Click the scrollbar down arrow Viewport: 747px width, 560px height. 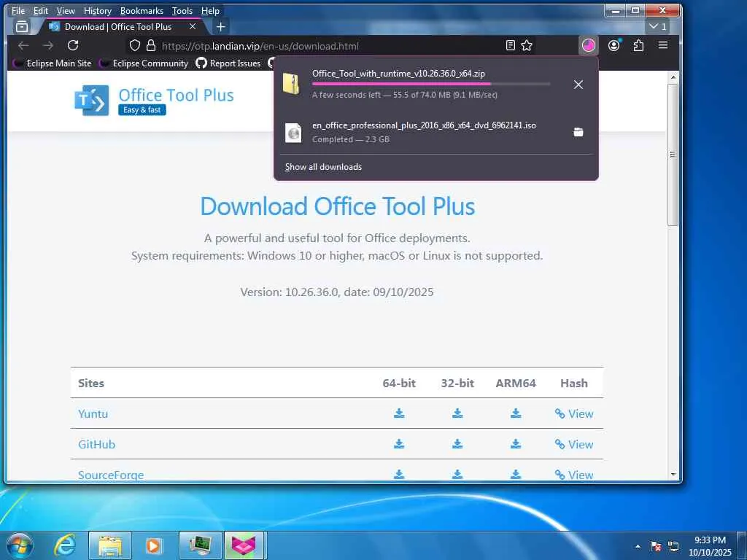(673, 474)
